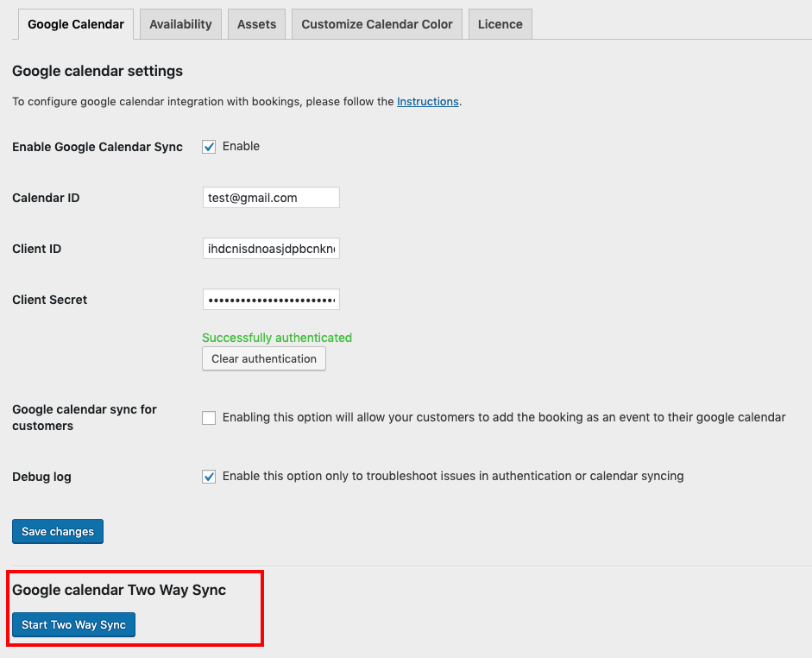812x658 pixels.
Task: Click the debug log troubleshooting description text
Action: click(453, 476)
